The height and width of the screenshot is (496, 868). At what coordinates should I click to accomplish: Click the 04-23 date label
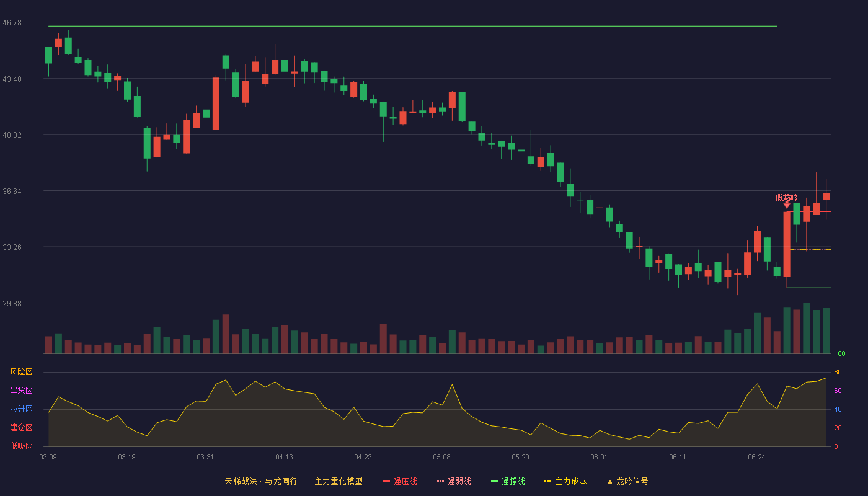363,457
